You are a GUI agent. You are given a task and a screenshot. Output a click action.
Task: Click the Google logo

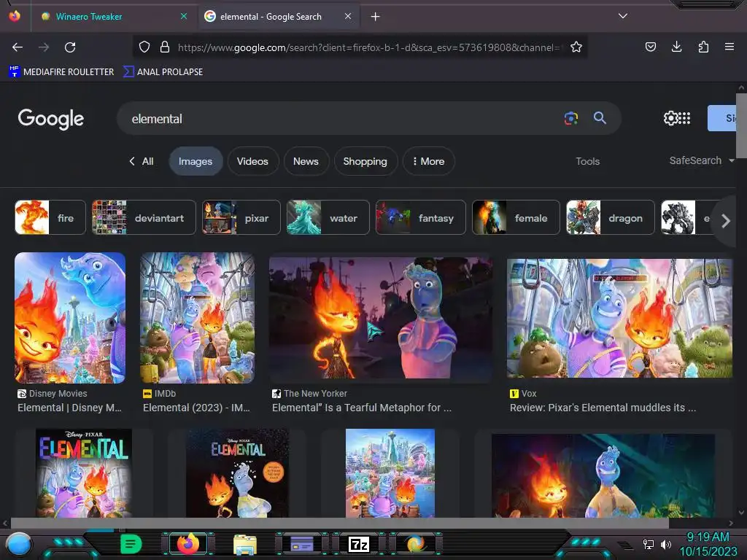(x=50, y=119)
